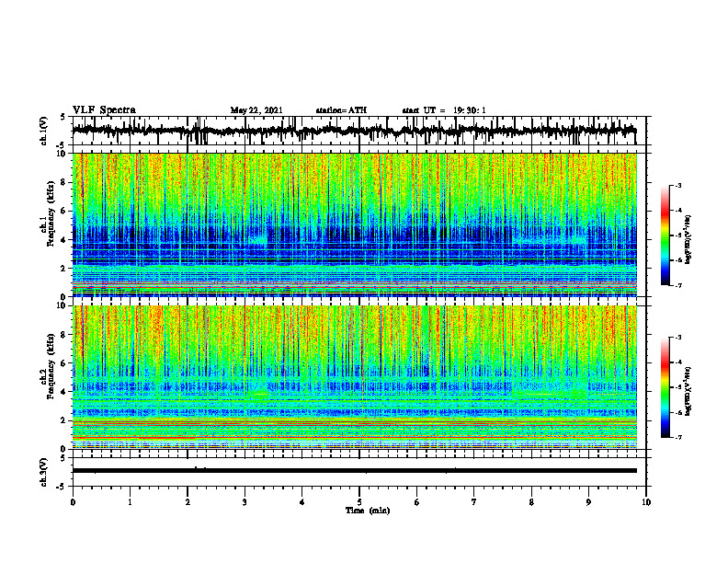This screenshot has width=728, height=563.
Task: Click the ch.2 "Frequency (kHz)" axis label
Action: [51, 366]
